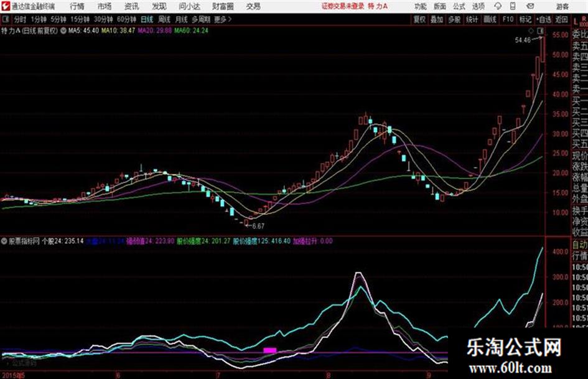Open the 版面 menu
The image size is (588, 379).
(x=439, y=6)
